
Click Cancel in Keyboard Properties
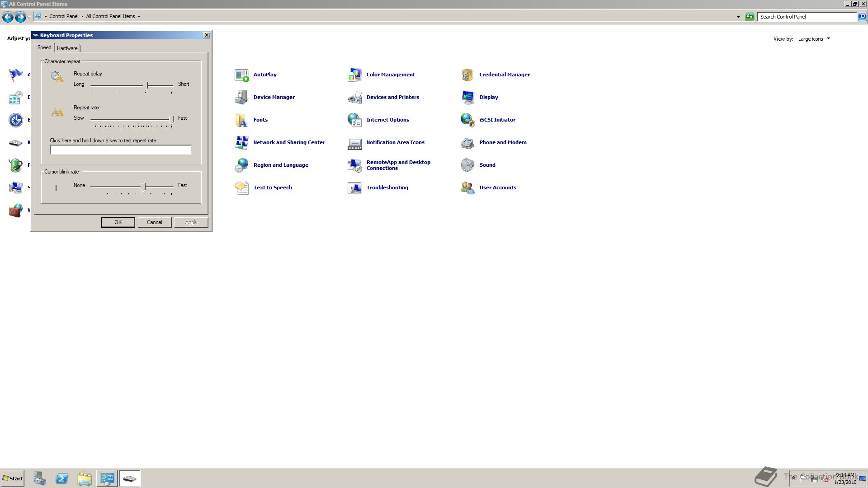point(155,222)
